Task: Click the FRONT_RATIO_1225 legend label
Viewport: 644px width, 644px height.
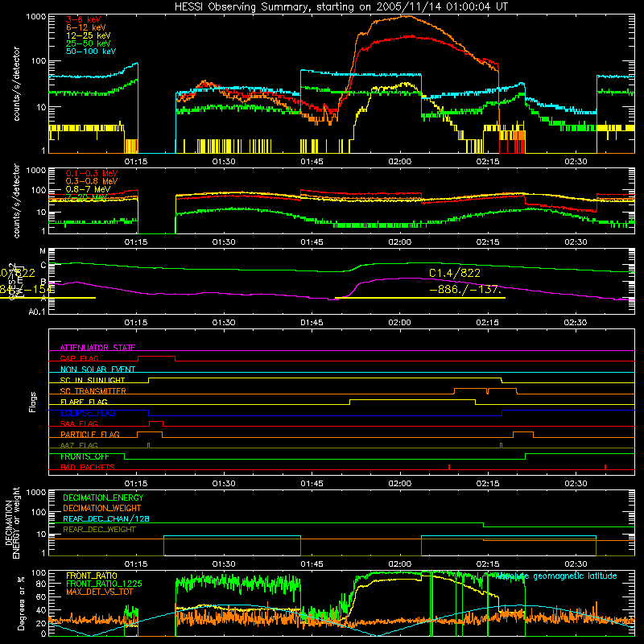Action: [x=104, y=584]
